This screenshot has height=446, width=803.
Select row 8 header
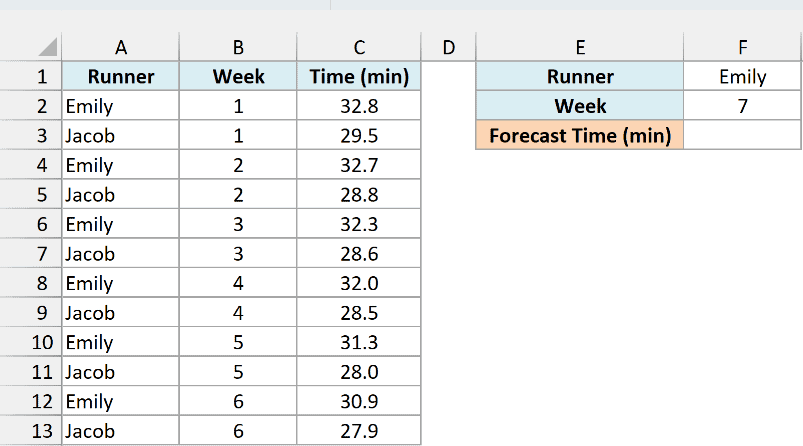pos(31,283)
